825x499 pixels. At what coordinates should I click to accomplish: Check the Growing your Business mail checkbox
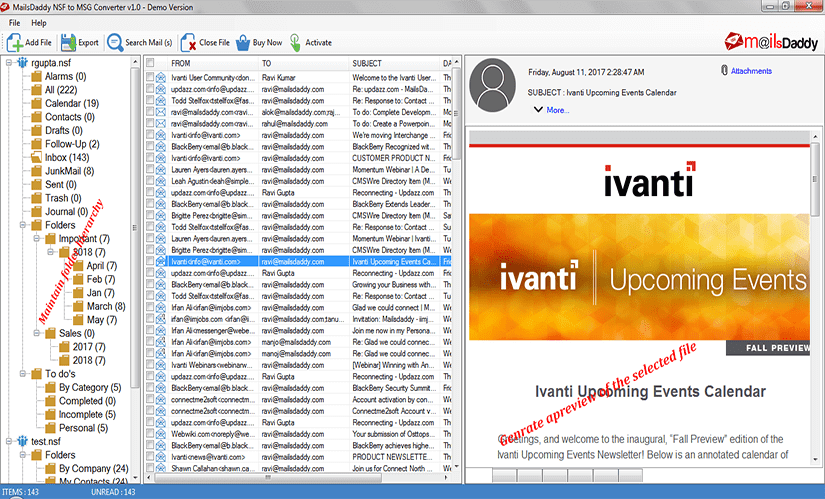pyautogui.click(x=150, y=284)
